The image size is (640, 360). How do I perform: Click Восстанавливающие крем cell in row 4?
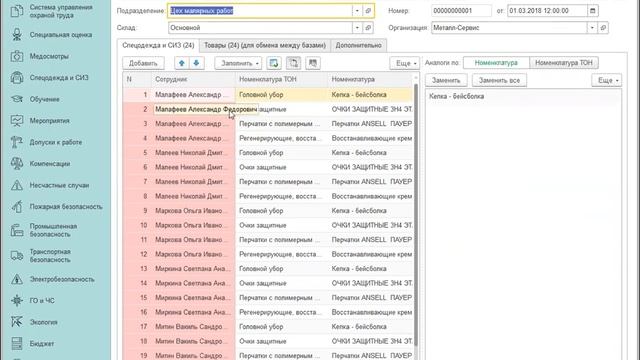370,138
